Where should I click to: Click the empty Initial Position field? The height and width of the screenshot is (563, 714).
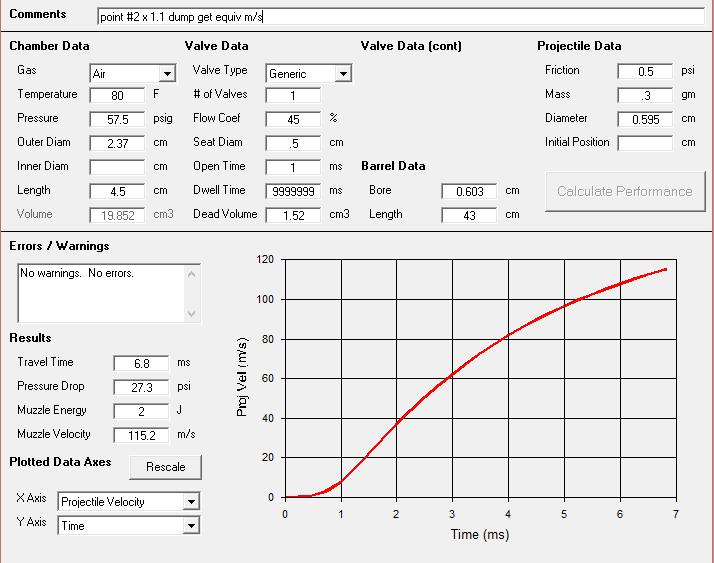[645, 143]
